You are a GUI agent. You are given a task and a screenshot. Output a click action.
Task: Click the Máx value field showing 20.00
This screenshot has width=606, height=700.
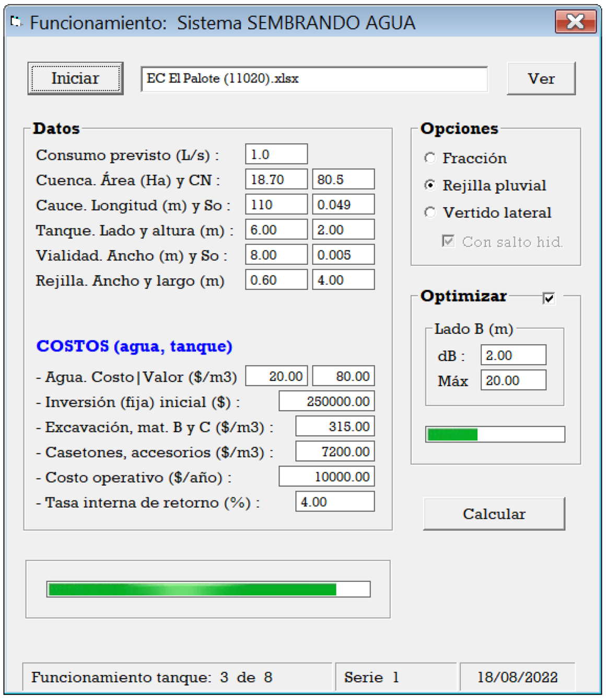513,380
